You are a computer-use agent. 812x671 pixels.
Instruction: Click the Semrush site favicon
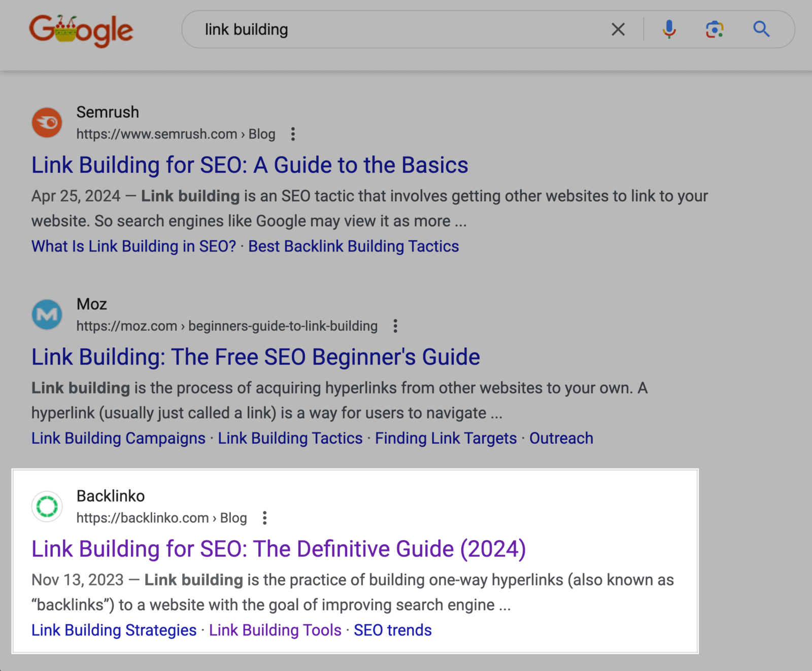47,122
